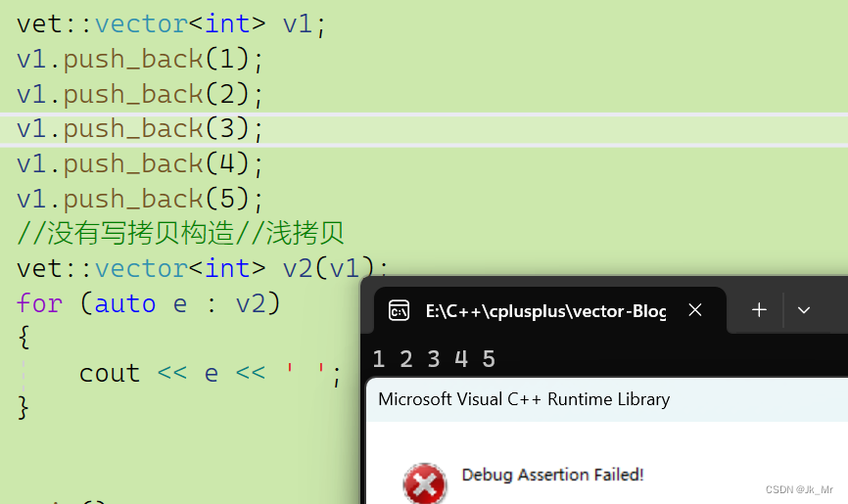Click the declaration vet::vector<int> v2(v1);
The image size is (848, 504).
(x=203, y=269)
